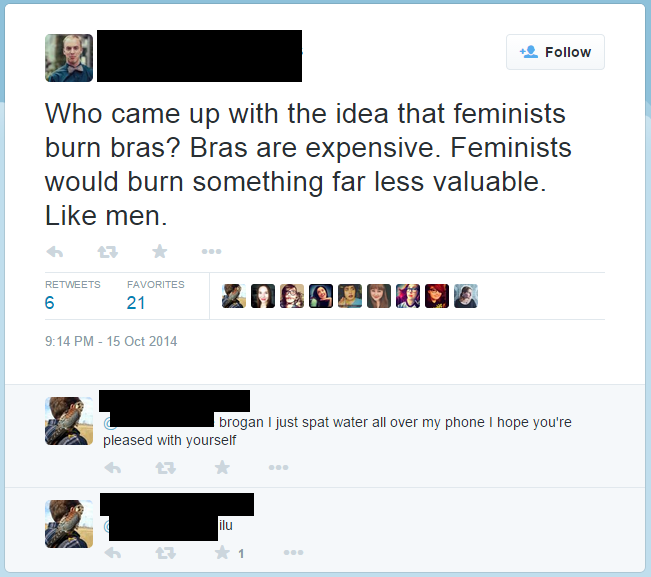The image size is (651, 577).
Task: Open the bird avatar on 'spat water' reply
Action: coord(69,421)
